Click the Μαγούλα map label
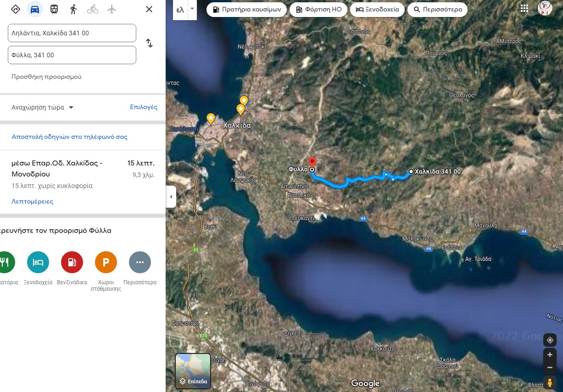The height and width of the screenshot is (392, 563). 486,226
